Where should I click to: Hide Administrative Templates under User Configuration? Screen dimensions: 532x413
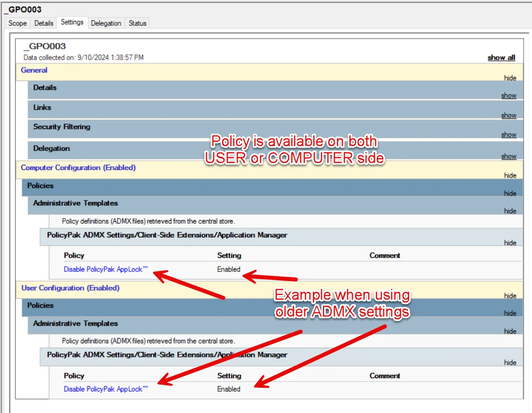coord(510,331)
